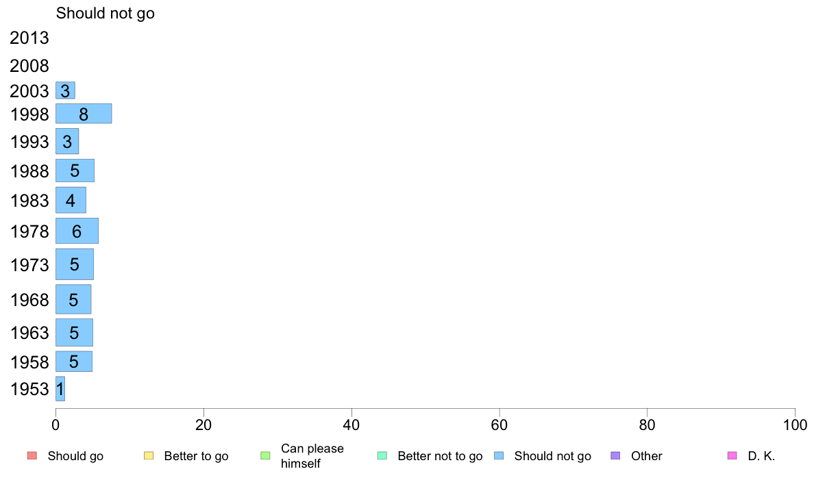Click the green Can please himself swatch

point(265,456)
